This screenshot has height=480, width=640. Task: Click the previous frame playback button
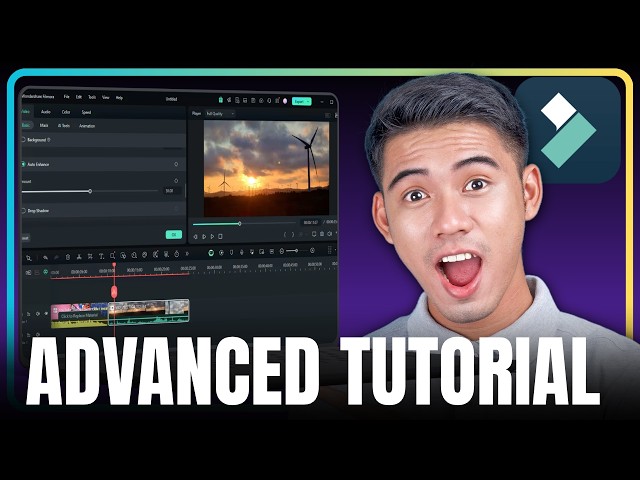[196, 236]
